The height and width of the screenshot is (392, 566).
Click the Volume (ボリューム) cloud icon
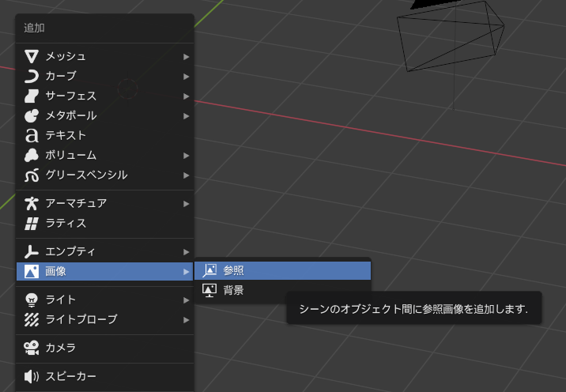32,155
